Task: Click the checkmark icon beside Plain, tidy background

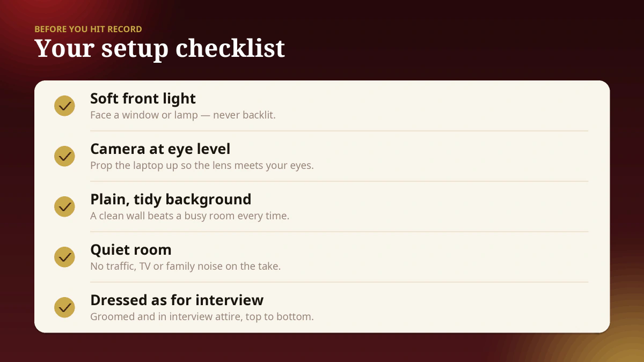Action: click(x=64, y=206)
